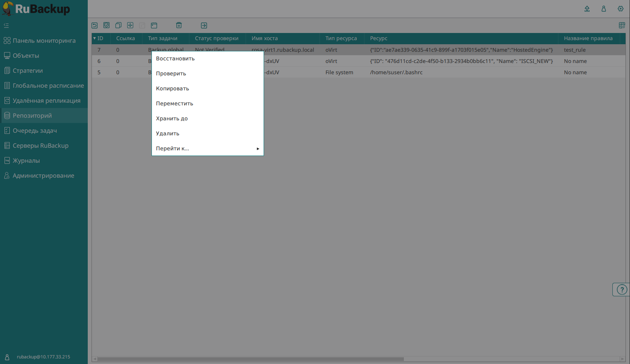This screenshot has height=364, width=630.
Task: Open 'Очередь задач' in the sidebar
Action: 35,130
